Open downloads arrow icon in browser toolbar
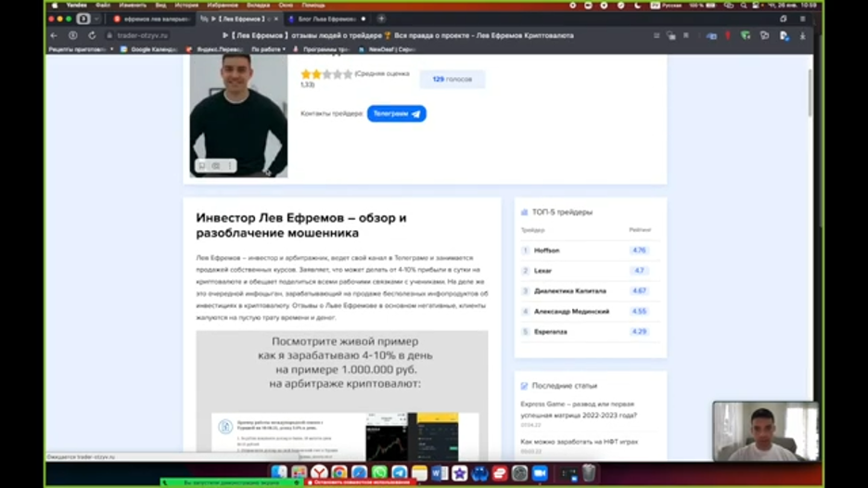 [x=803, y=35]
